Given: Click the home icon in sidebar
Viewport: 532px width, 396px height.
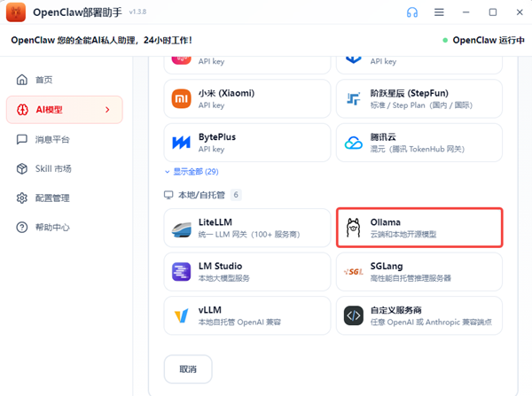Looking at the screenshot, I should click(x=22, y=80).
